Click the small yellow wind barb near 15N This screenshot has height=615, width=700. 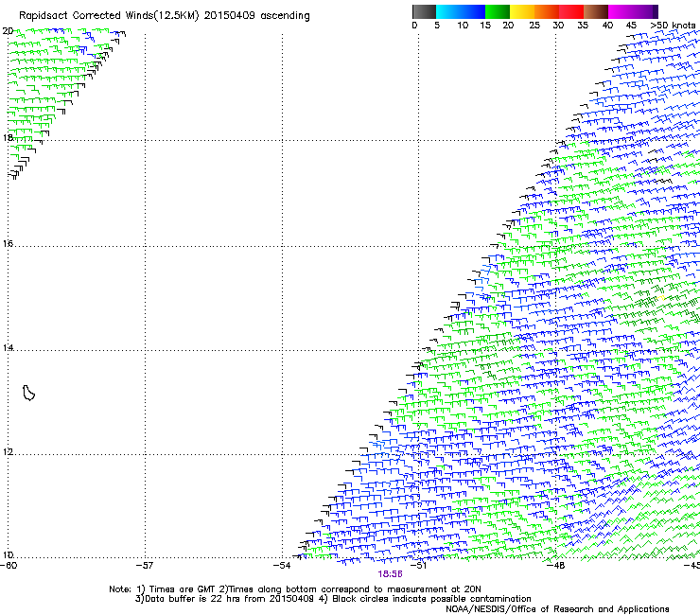point(661,297)
